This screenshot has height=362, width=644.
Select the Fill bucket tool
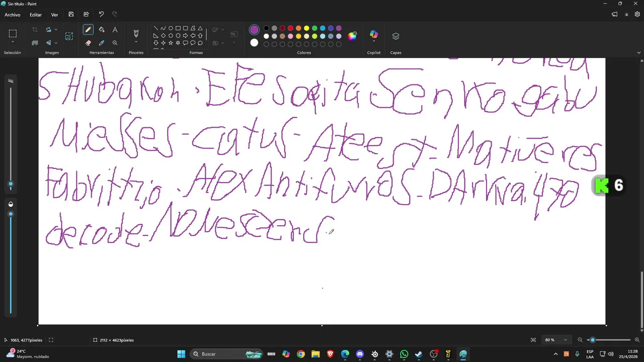(102, 30)
